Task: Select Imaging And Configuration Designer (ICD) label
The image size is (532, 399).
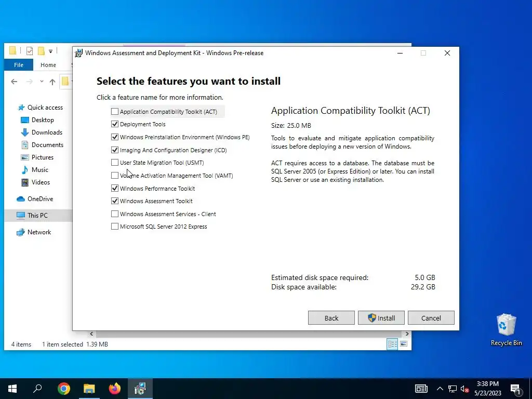Action: tap(173, 150)
